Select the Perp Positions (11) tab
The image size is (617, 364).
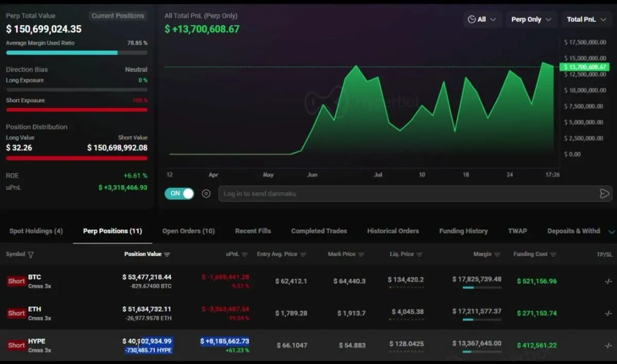coord(113,231)
